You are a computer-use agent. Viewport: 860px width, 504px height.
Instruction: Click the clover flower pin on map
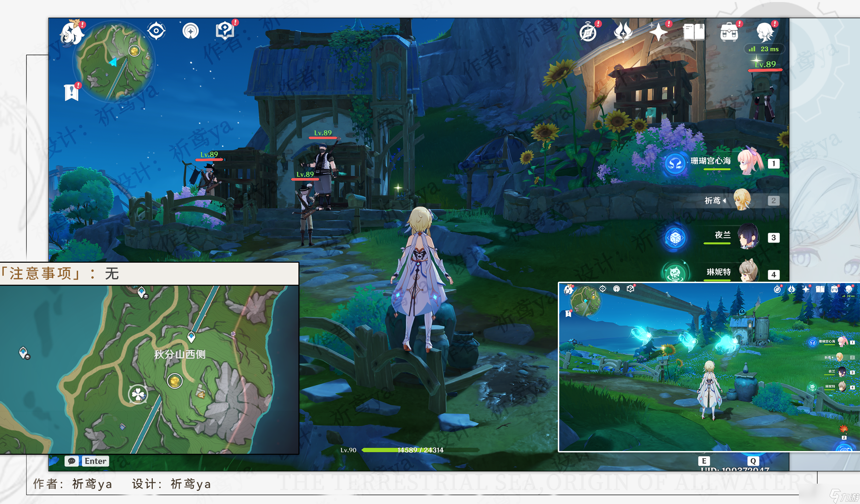[138, 394]
